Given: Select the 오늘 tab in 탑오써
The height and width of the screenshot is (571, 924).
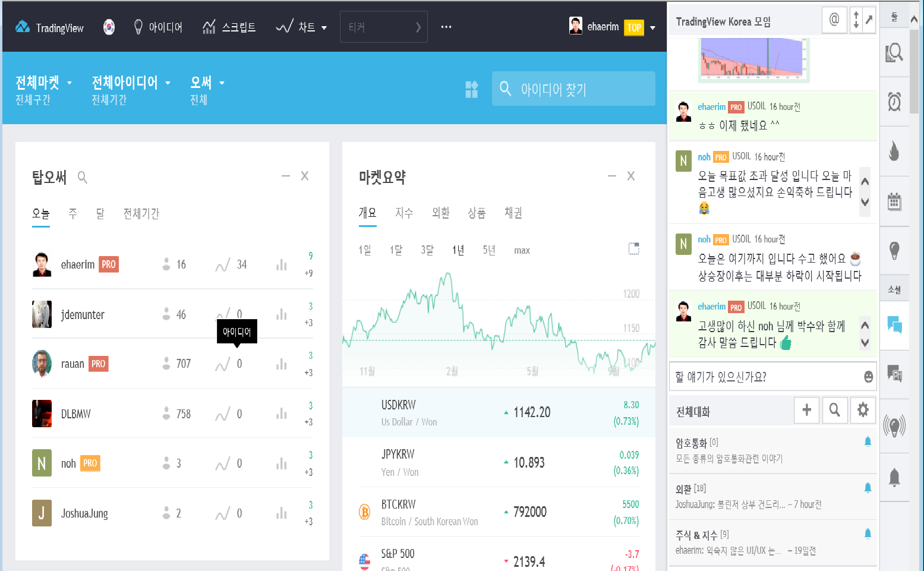Looking at the screenshot, I should coord(41,213).
